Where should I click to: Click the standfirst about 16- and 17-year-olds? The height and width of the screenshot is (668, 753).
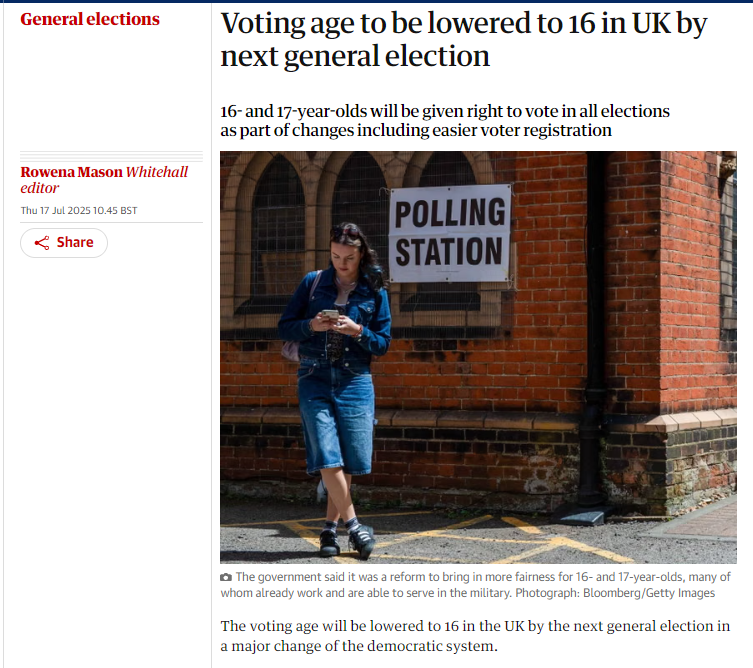coord(445,121)
